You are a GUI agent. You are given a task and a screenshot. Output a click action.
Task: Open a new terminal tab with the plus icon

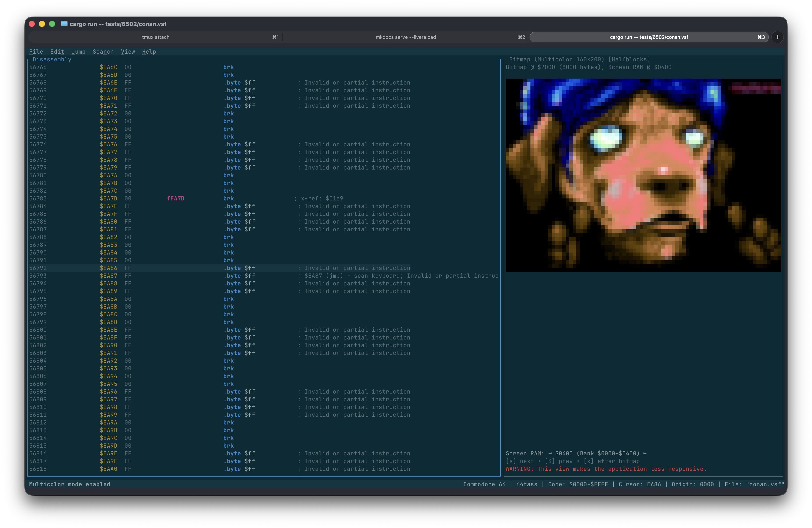click(778, 37)
